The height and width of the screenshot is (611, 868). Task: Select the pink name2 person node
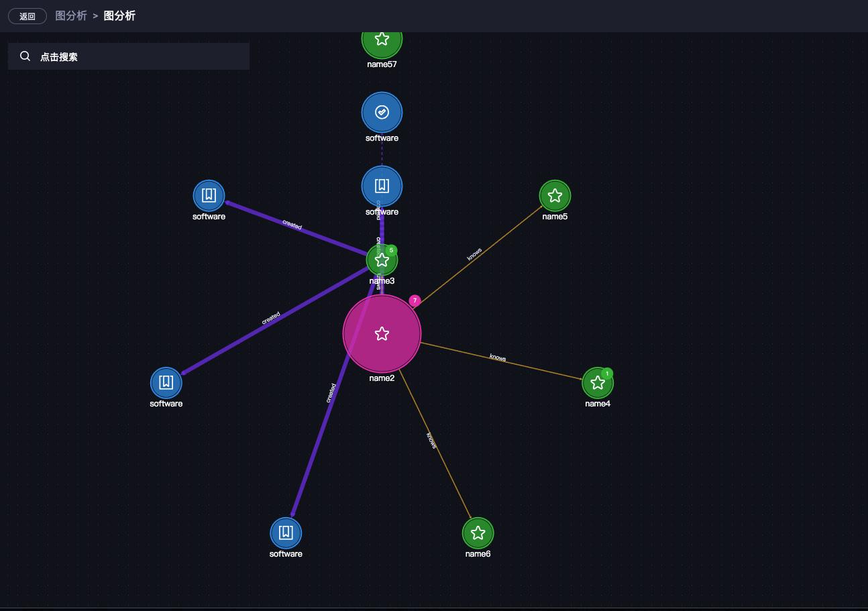382,333
